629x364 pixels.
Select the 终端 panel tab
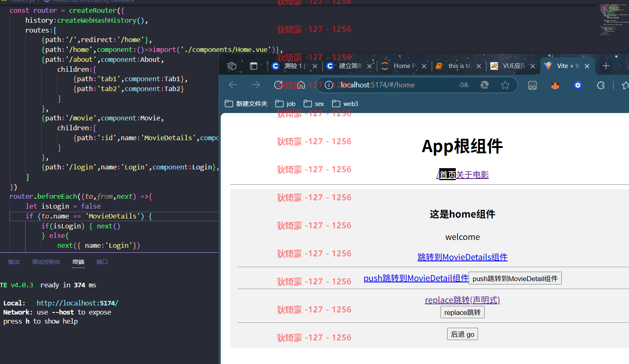(78, 262)
